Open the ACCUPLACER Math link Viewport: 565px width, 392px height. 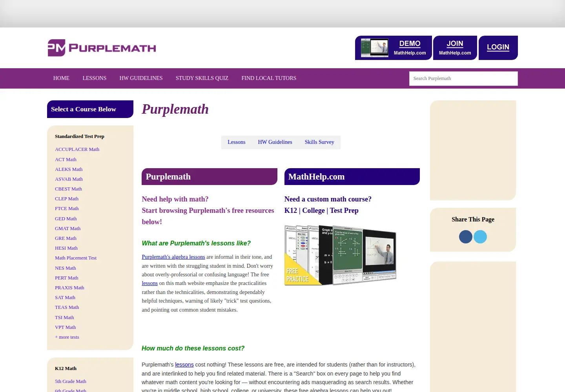(77, 149)
